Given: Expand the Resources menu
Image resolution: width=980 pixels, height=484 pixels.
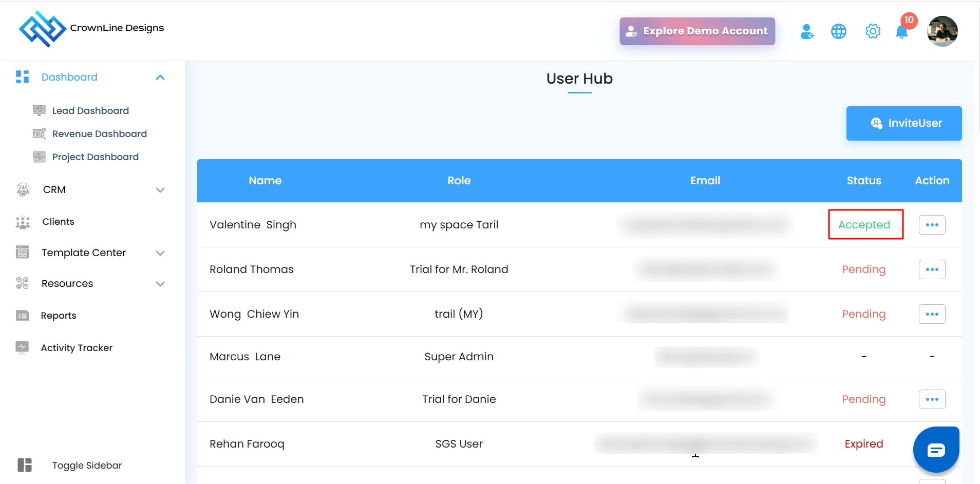Looking at the screenshot, I should click(x=160, y=284).
